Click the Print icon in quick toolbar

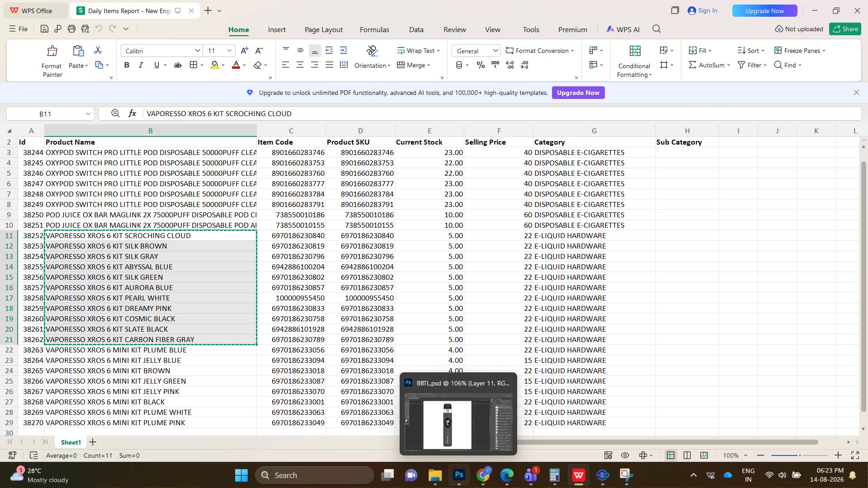tap(71, 29)
